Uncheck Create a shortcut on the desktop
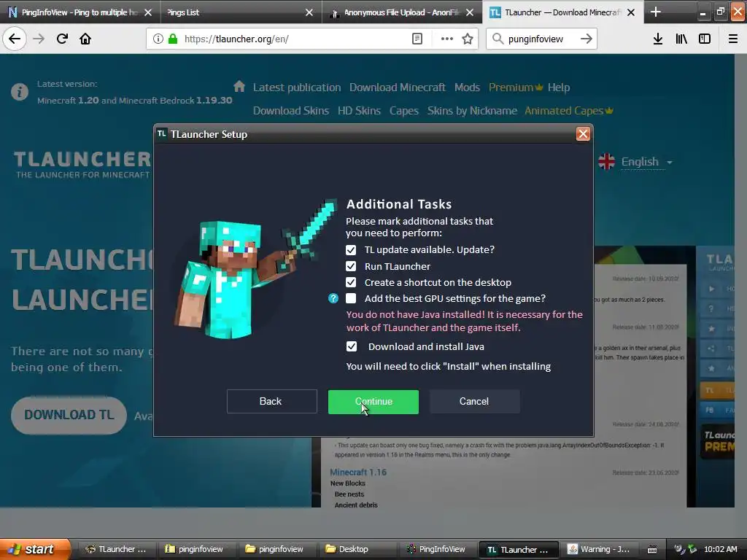747x560 pixels. click(351, 282)
